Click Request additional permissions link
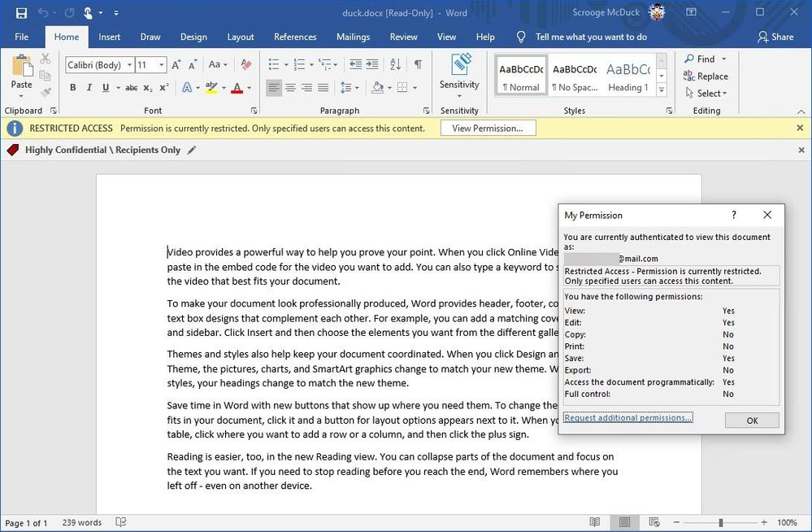 tap(628, 417)
